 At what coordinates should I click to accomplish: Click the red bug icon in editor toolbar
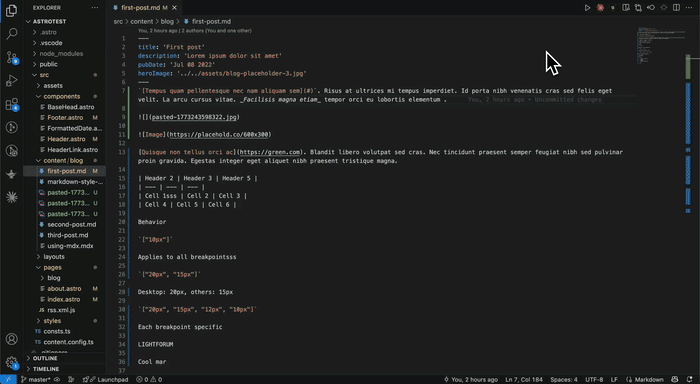(600, 8)
